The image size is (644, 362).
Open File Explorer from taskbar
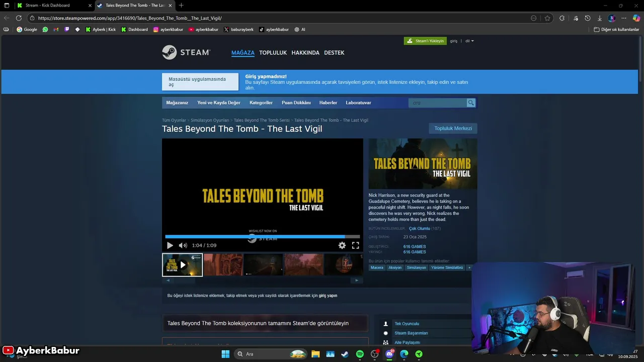(315, 354)
